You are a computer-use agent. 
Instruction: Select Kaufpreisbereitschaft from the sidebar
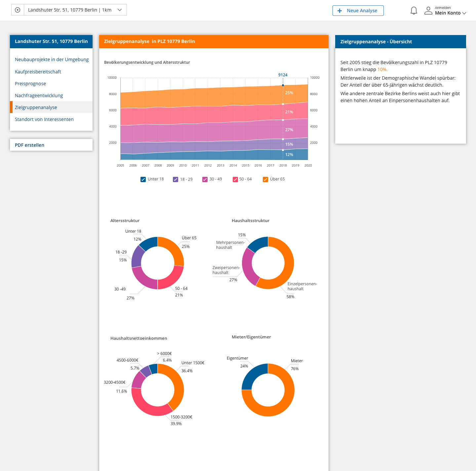pyautogui.click(x=38, y=72)
